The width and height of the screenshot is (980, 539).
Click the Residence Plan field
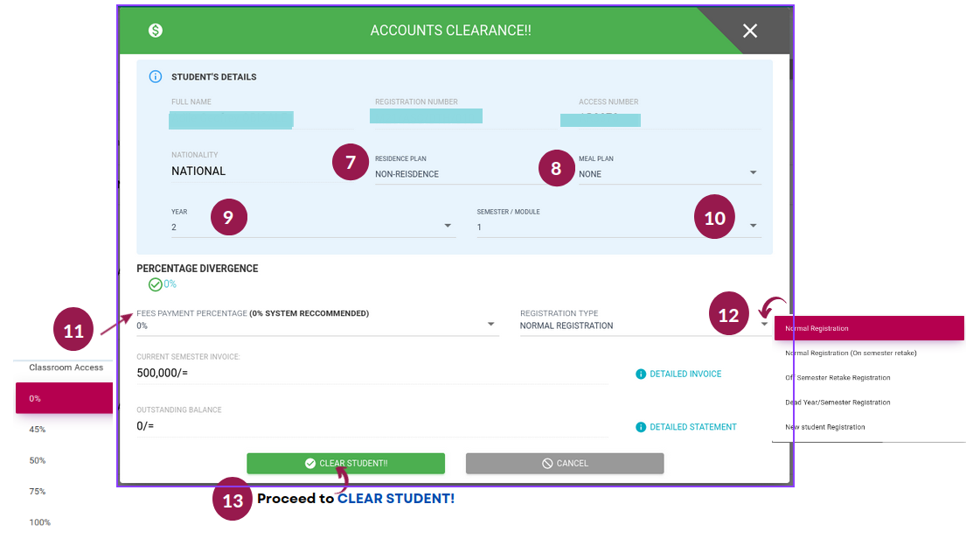point(459,174)
